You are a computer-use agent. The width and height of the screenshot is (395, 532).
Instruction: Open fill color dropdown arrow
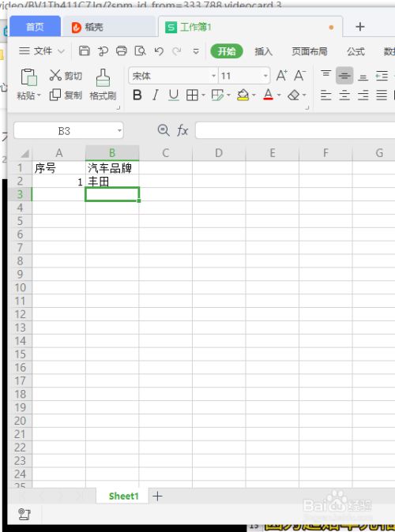click(254, 96)
